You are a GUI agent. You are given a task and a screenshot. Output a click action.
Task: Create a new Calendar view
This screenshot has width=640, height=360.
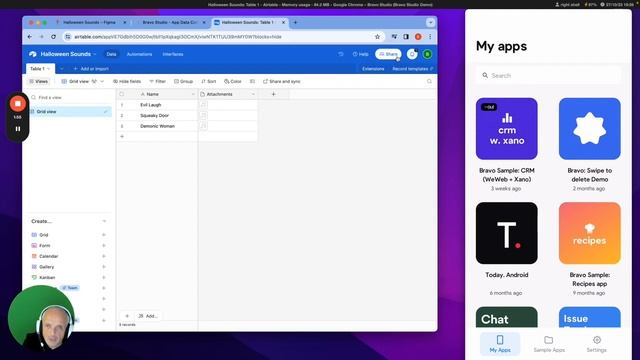coord(69,256)
